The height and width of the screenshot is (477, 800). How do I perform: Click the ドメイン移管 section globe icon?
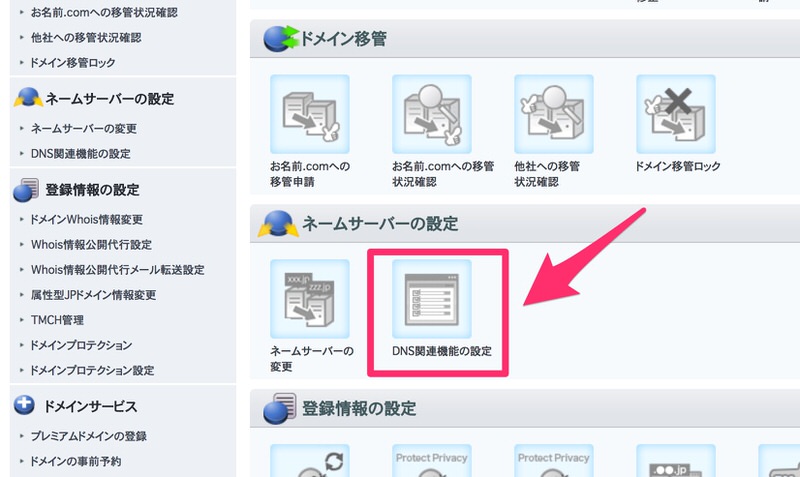(x=281, y=38)
